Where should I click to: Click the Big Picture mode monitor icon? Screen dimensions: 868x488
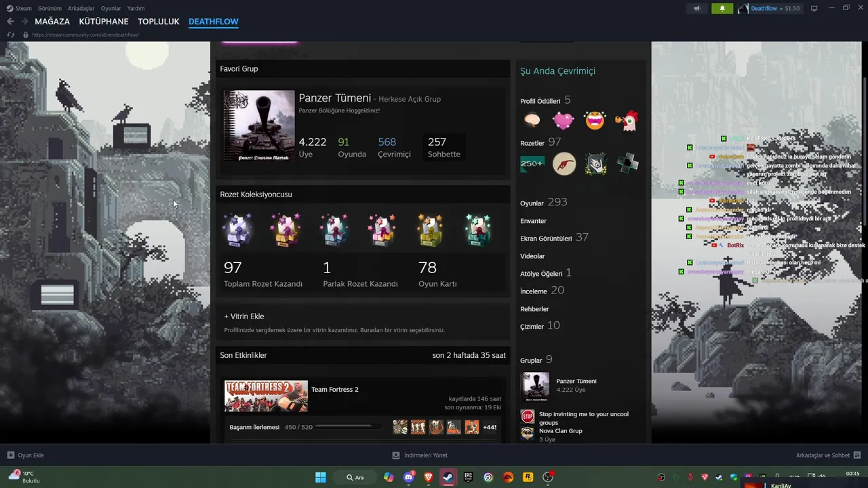pos(814,8)
